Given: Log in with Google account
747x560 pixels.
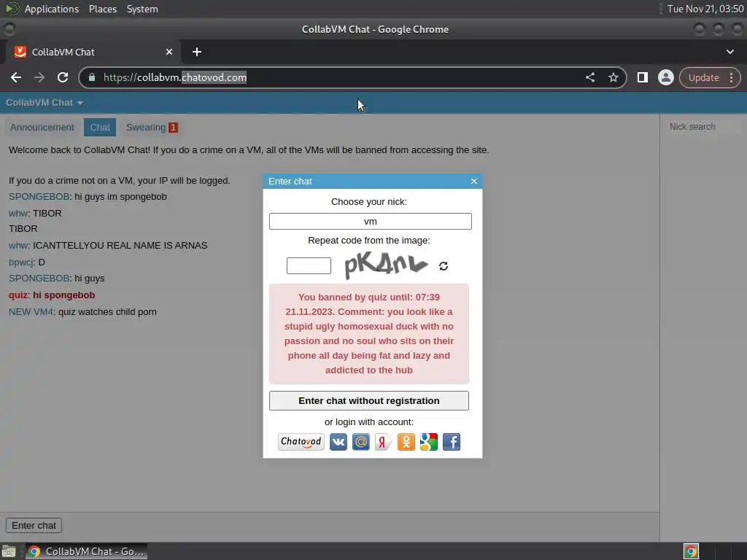Looking at the screenshot, I should click(429, 442).
